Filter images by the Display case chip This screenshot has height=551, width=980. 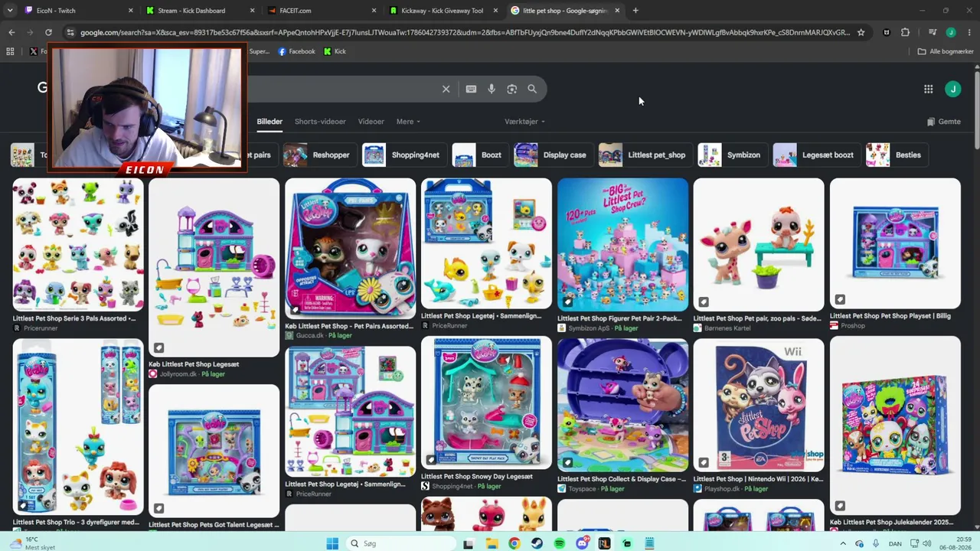pos(552,155)
